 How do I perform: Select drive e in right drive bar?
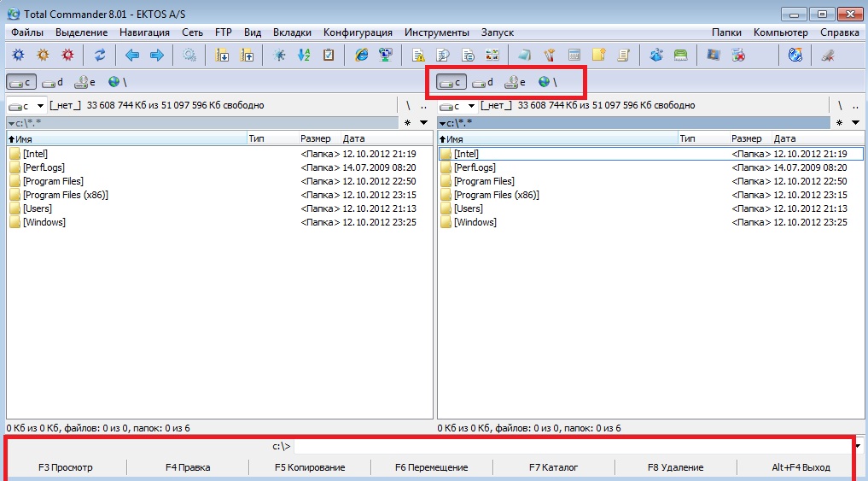[x=515, y=82]
